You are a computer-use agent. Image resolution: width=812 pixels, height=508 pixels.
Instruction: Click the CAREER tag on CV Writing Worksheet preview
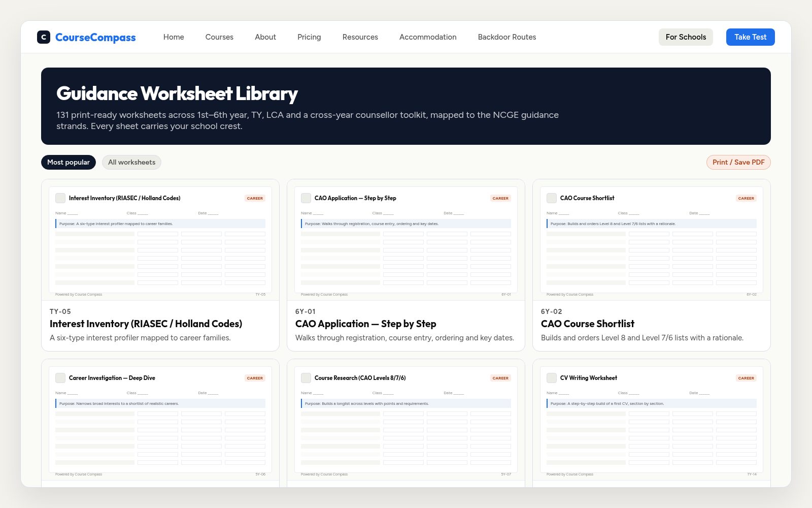click(x=746, y=378)
